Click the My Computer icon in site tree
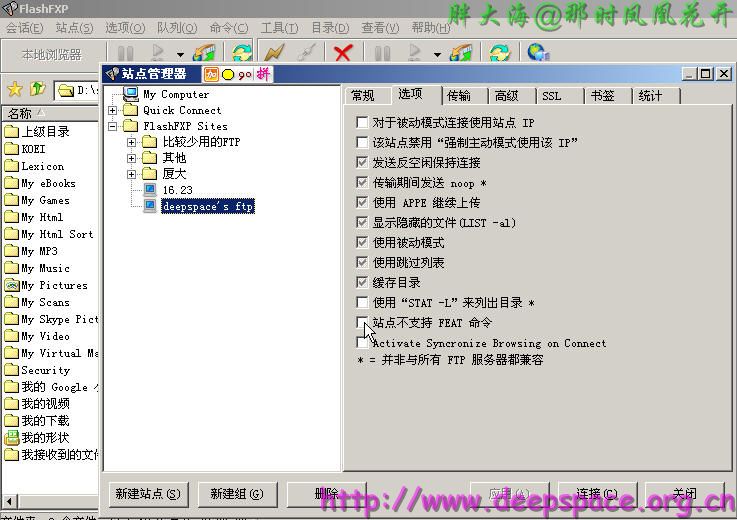737x520 pixels. click(130, 94)
